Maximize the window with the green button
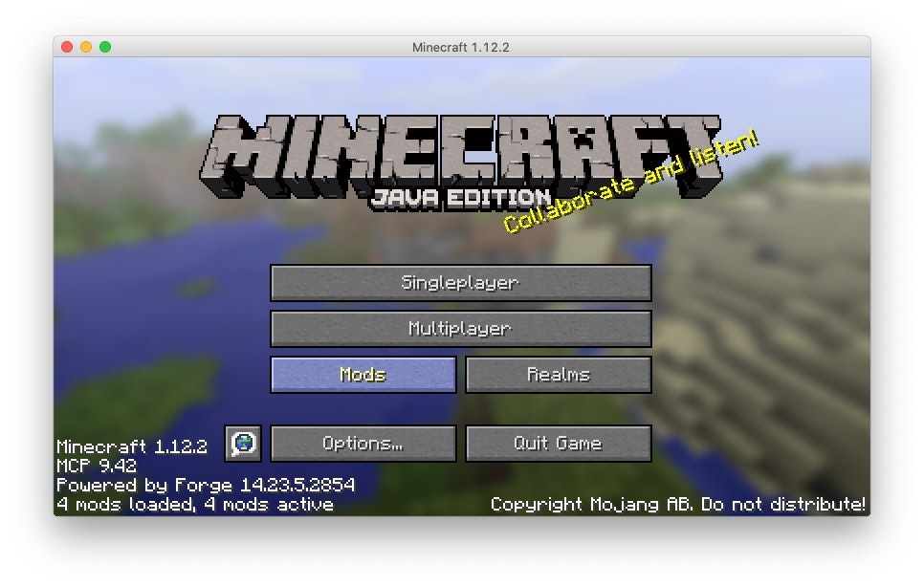 click(105, 47)
